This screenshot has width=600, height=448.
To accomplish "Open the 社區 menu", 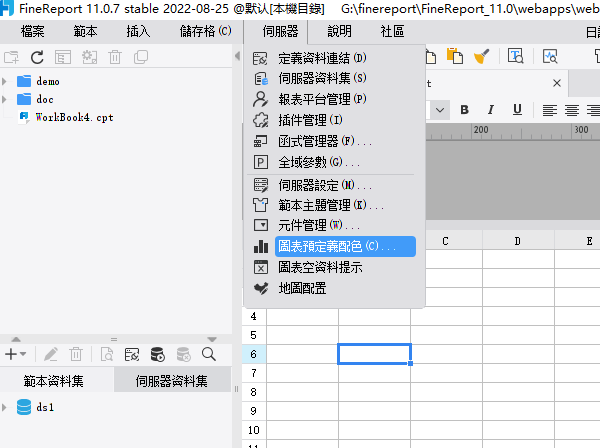I will tap(392, 31).
